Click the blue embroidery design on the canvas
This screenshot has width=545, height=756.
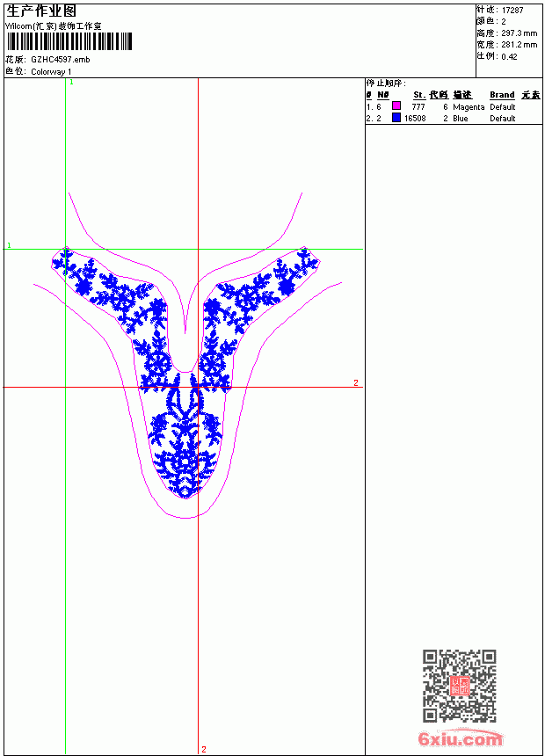click(x=185, y=371)
